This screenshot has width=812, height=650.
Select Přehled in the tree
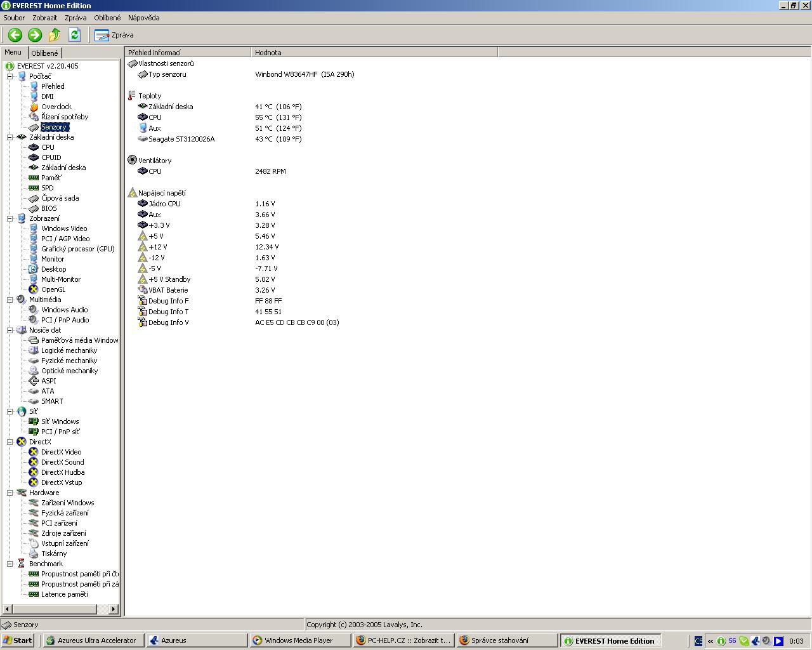[x=53, y=86]
